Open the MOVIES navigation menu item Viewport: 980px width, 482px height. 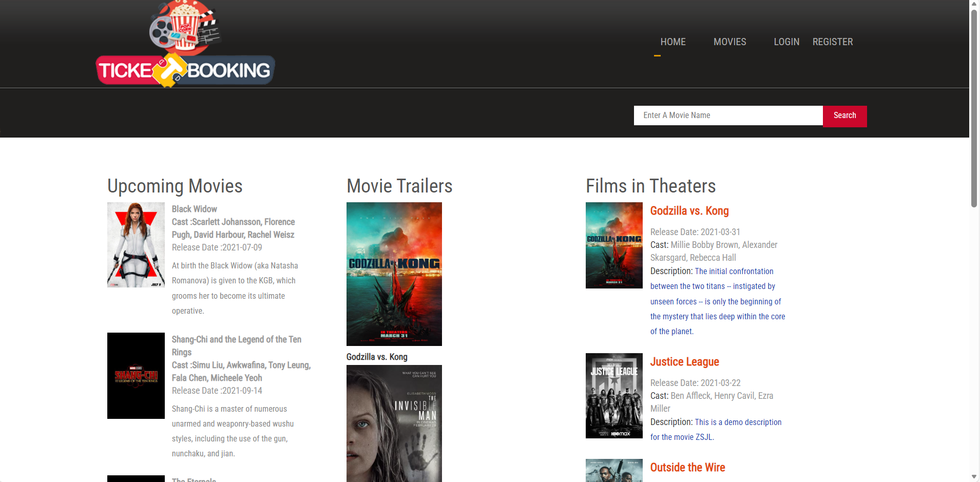pos(729,42)
